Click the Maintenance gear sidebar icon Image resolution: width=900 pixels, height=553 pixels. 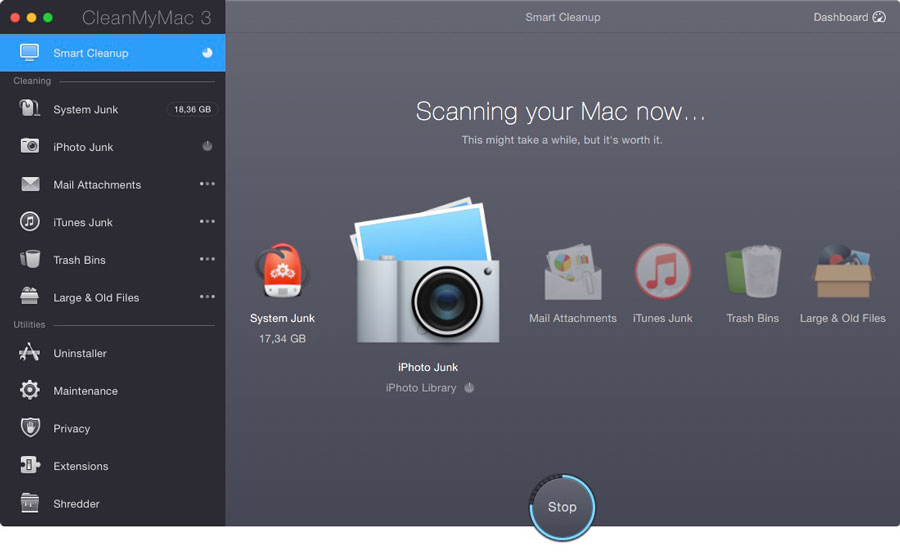click(x=30, y=390)
